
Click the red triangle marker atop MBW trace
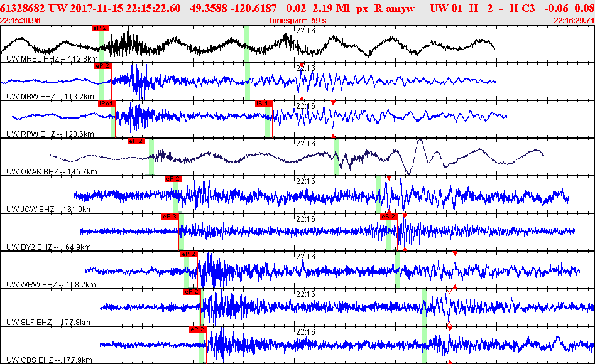(302, 65)
